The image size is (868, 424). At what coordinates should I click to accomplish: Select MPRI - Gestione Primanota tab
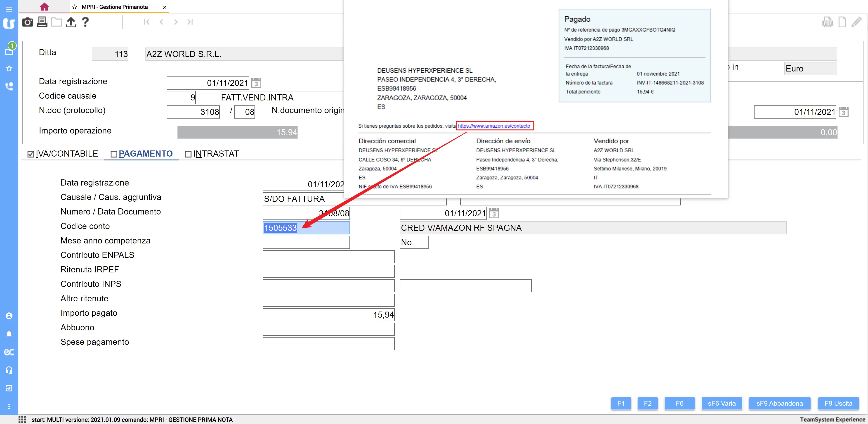click(115, 7)
